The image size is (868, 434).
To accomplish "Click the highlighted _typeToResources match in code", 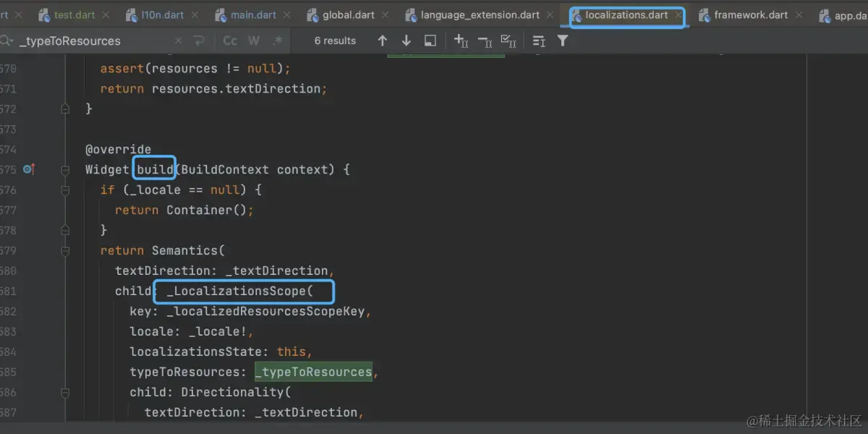I will point(313,372).
